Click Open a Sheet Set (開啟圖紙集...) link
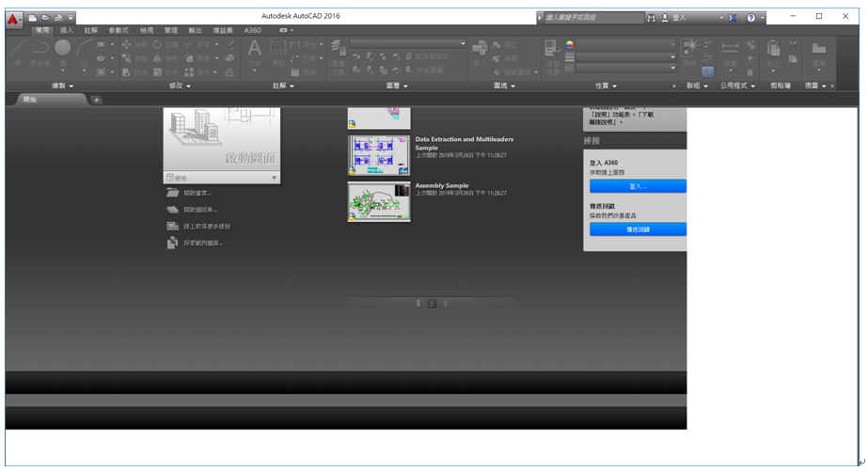868x472 pixels. point(192,210)
